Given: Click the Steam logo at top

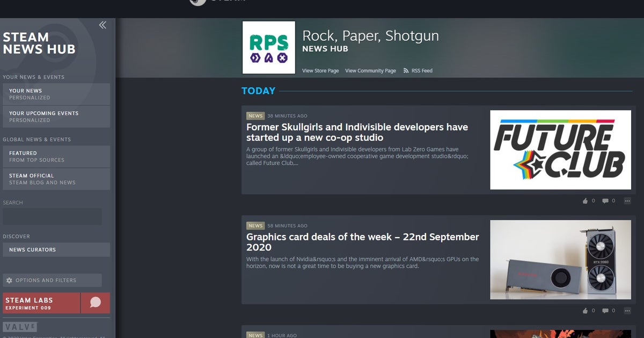Looking at the screenshot, I should (217, 2).
